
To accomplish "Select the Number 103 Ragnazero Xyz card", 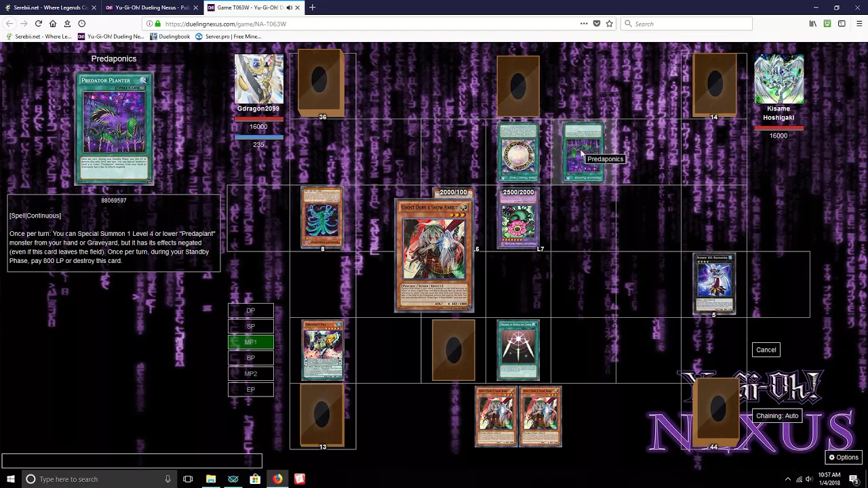I will pos(714,284).
